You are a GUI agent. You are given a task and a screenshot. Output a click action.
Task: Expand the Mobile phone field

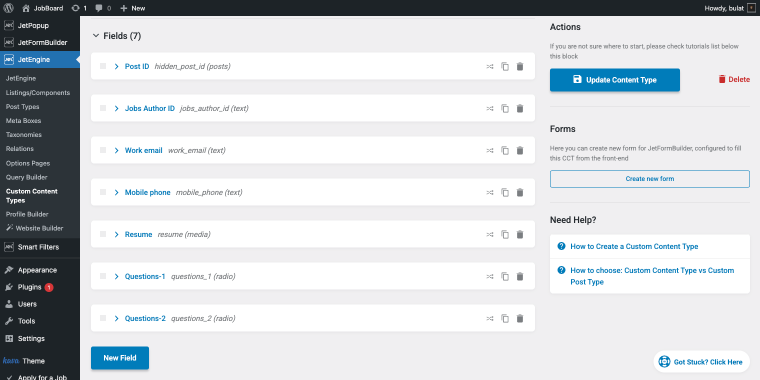click(116, 192)
